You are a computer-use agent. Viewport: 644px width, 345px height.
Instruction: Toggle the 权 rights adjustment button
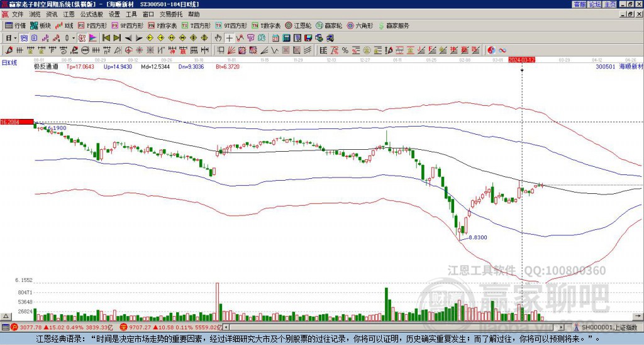[x=82, y=38]
